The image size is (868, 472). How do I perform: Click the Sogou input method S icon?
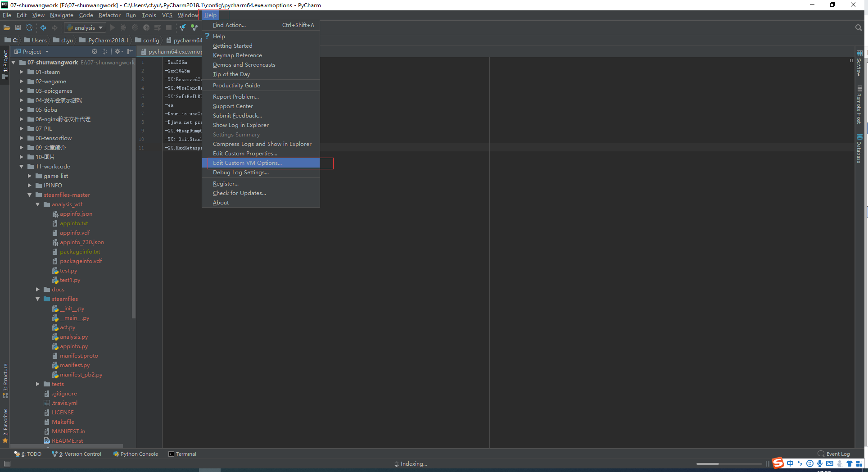point(778,463)
